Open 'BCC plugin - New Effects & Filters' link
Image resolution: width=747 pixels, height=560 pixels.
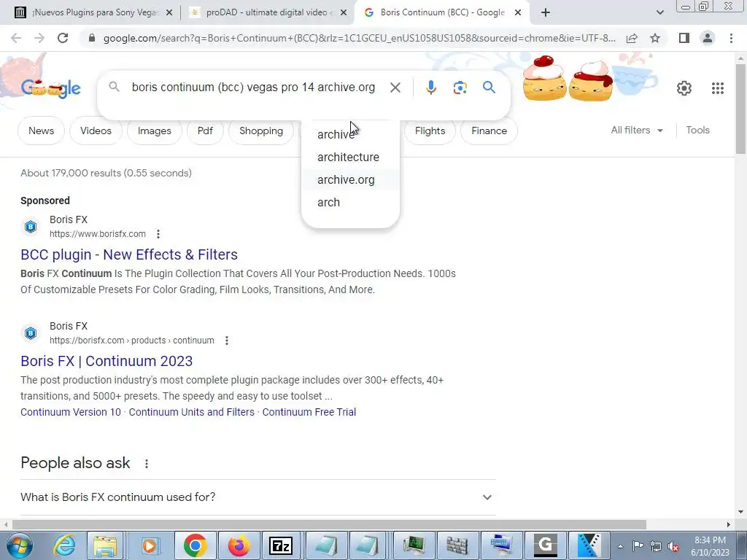pos(129,254)
